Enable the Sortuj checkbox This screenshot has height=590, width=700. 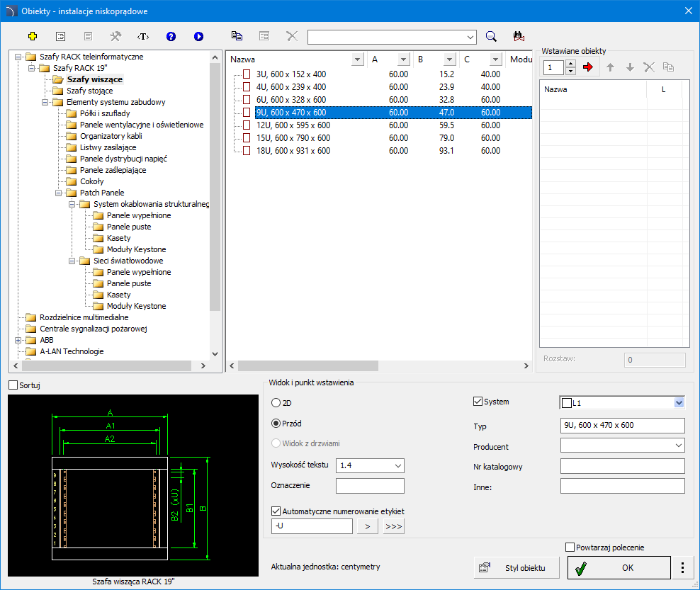[13, 385]
